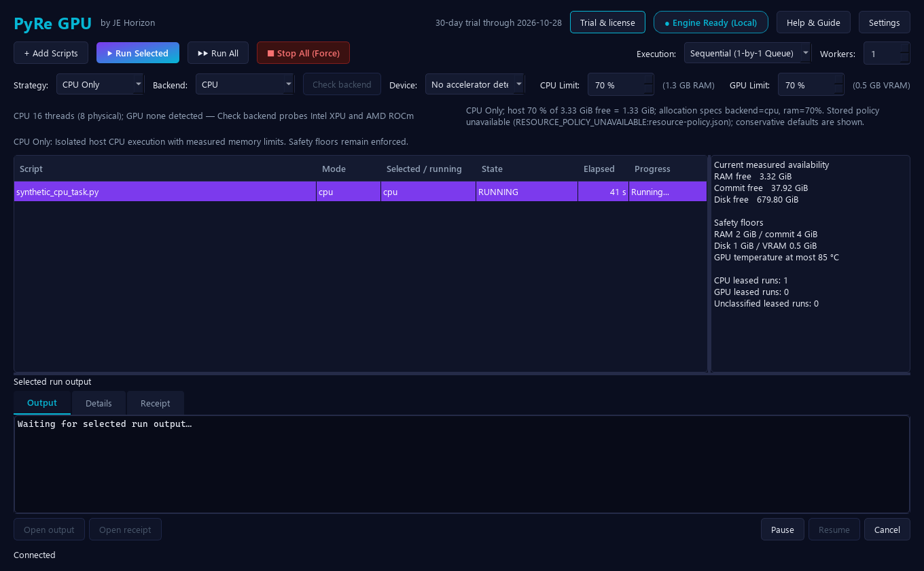Image resolution: width=924 pixels, height=571 pixels.
Task: Lower the GPU Limit with the down stepper
Action: point(839,90)
